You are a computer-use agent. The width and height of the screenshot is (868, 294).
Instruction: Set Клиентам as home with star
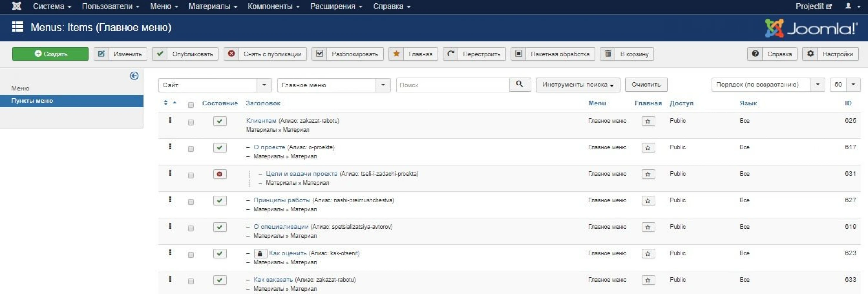(648, 121)
